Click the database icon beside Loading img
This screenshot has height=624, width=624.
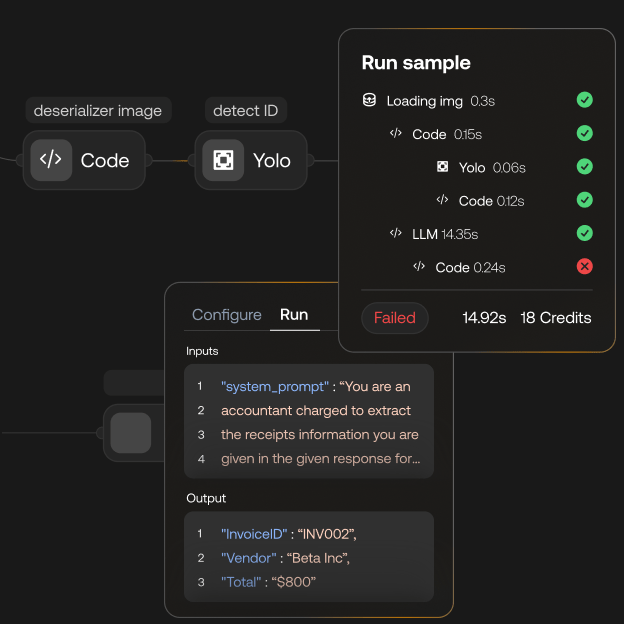pos(369,100)
